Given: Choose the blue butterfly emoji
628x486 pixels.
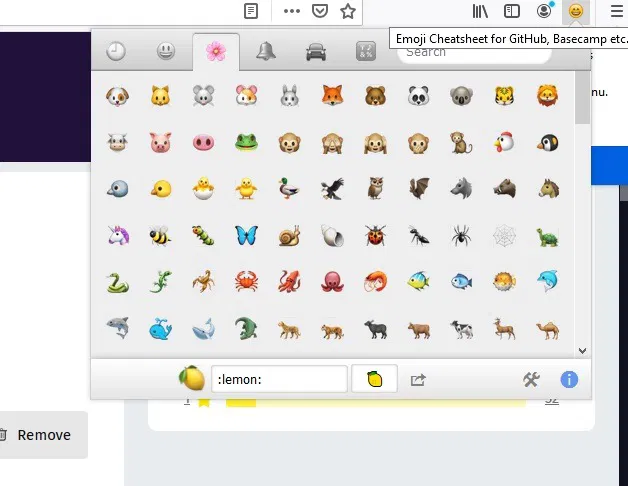Looking at the screenshot, I should (246, 236).
